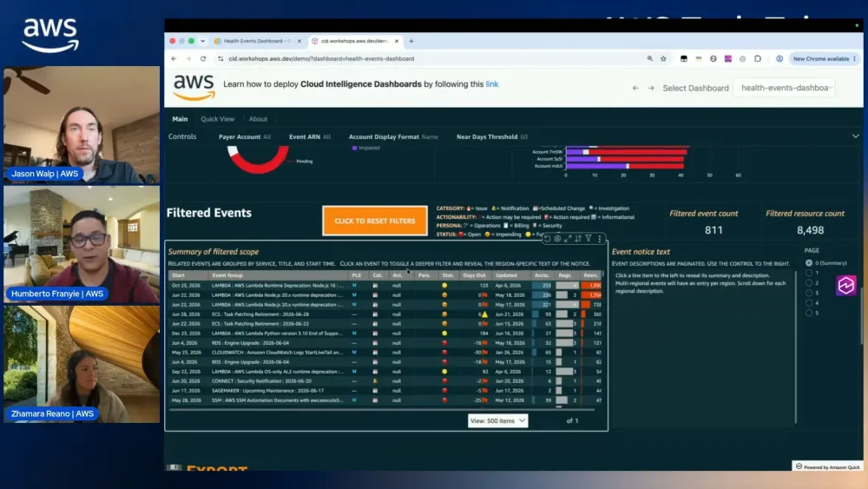Image resolution: width=868 pixels, height=489 pixels.
Task: Click the sort icon on the summary table
Action: coord(578,239)
